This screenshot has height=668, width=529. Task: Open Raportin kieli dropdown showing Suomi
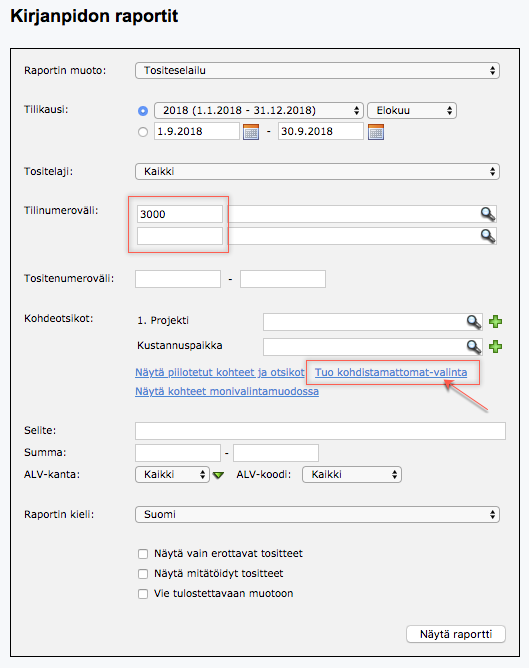(x=317, y=515)
